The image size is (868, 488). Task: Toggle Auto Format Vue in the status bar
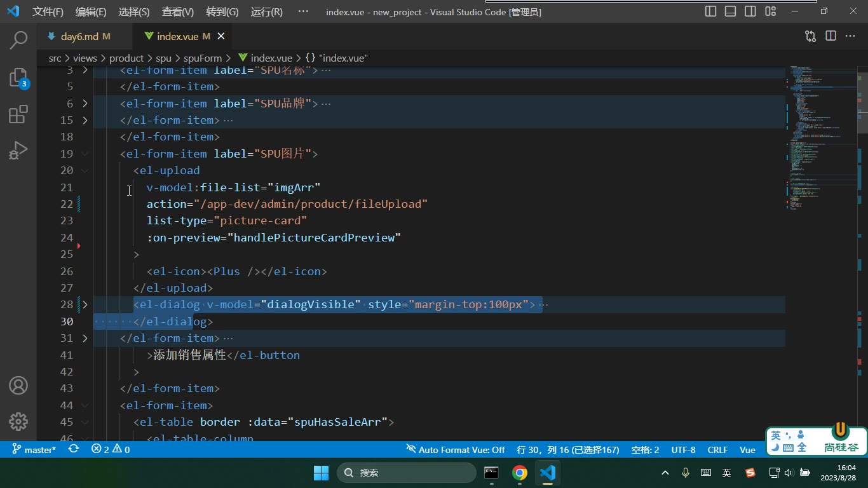(x=456, y=449)
